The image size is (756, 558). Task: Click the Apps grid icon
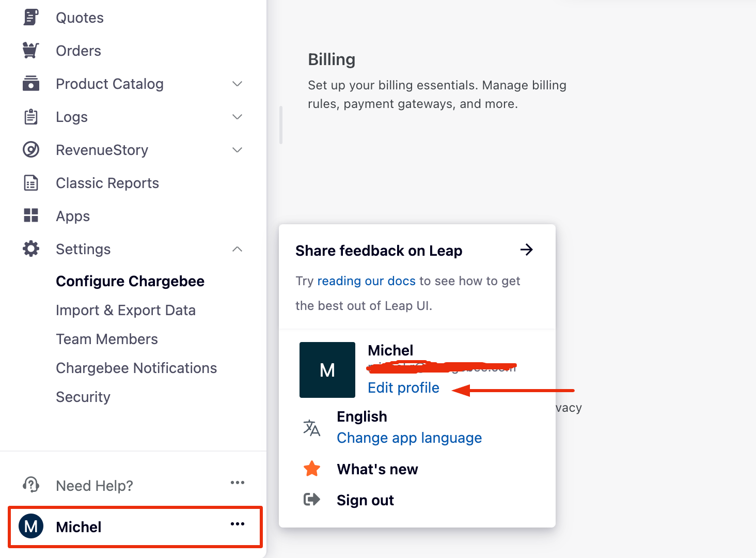point(31,215)
